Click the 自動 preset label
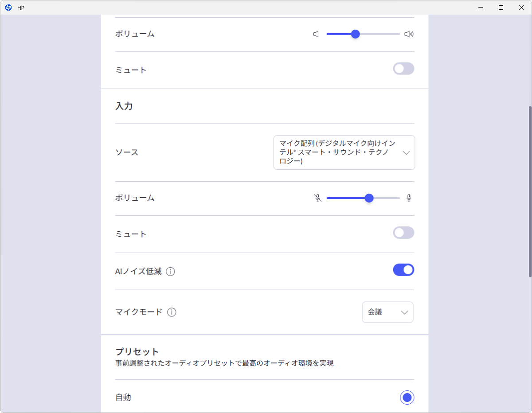This screenshot has height=413, width=532. tap(123, 397)
